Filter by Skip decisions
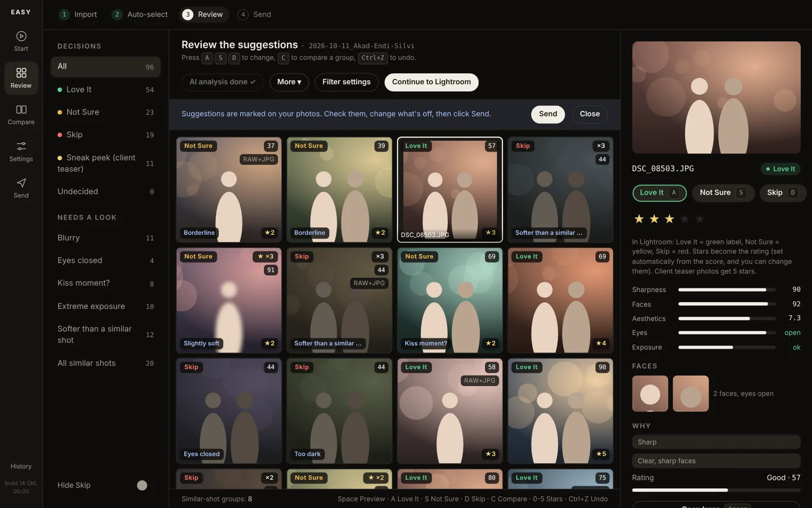 pos(106,135)
